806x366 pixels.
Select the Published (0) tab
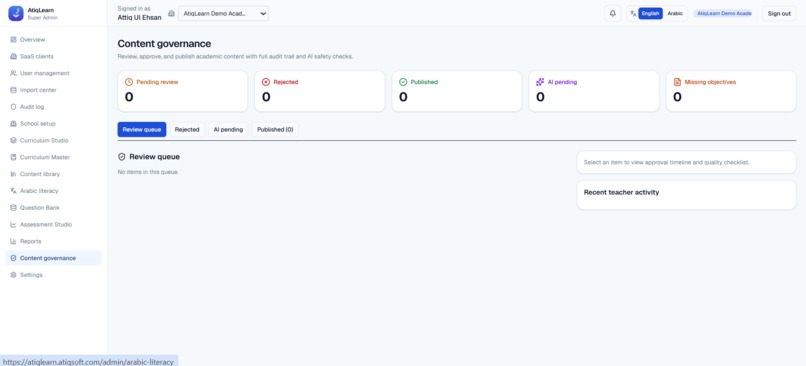coord(275,130)
